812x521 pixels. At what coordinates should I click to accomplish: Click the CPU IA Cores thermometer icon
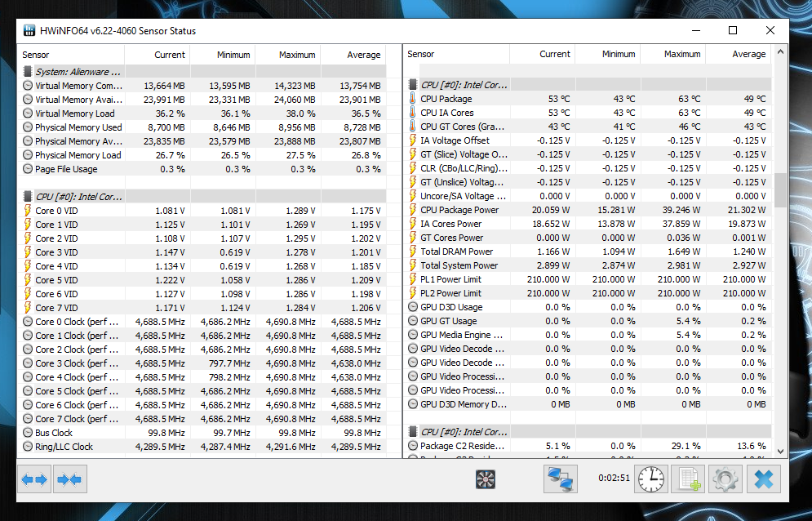click(413, 113)
